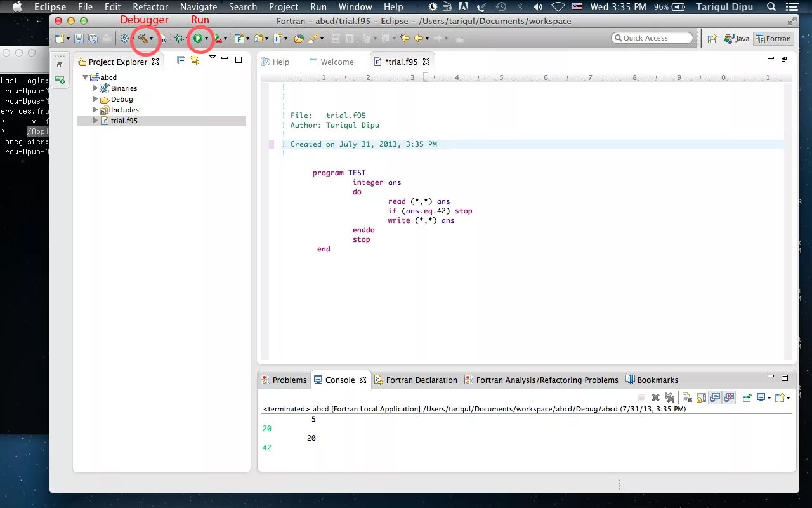
Task: Open Project Explorer view menu triangle
Action: pyautogui.click(x=213, y=58)
